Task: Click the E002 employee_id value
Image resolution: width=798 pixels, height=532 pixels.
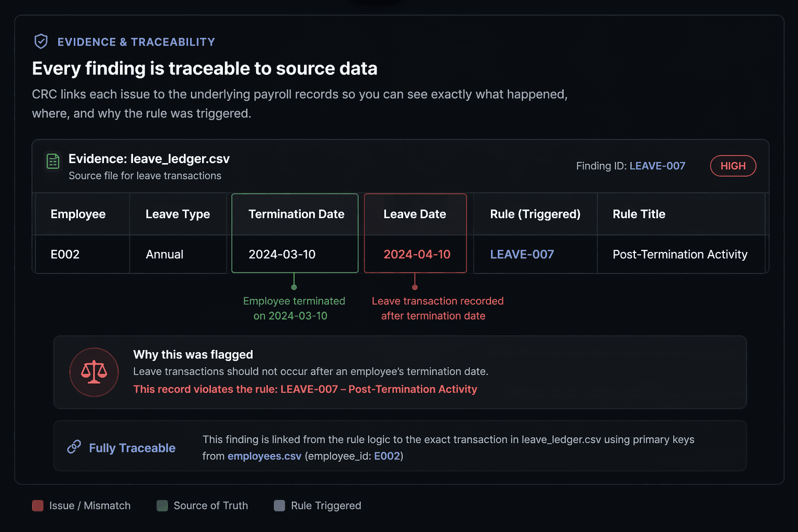Action: [x=388, y=456]
